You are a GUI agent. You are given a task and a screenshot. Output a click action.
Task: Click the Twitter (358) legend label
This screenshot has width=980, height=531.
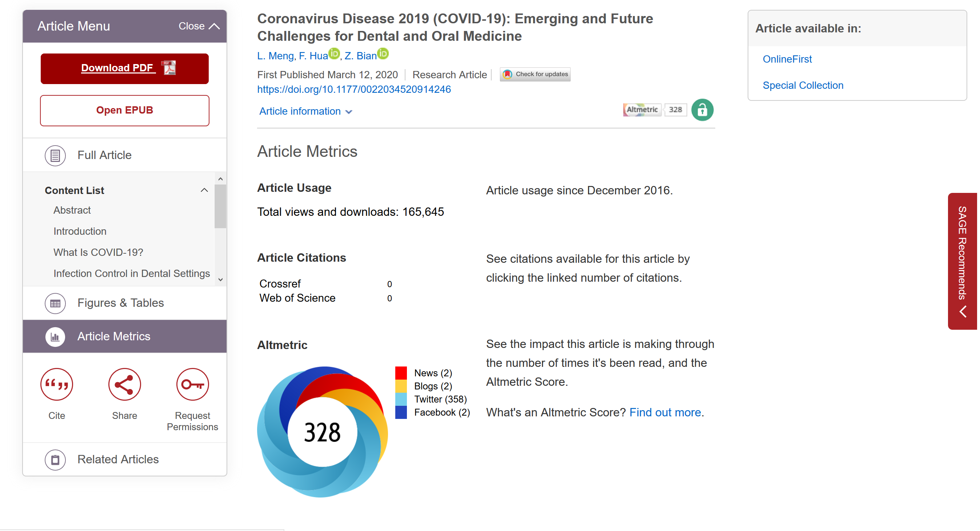(x=440, y=399)
